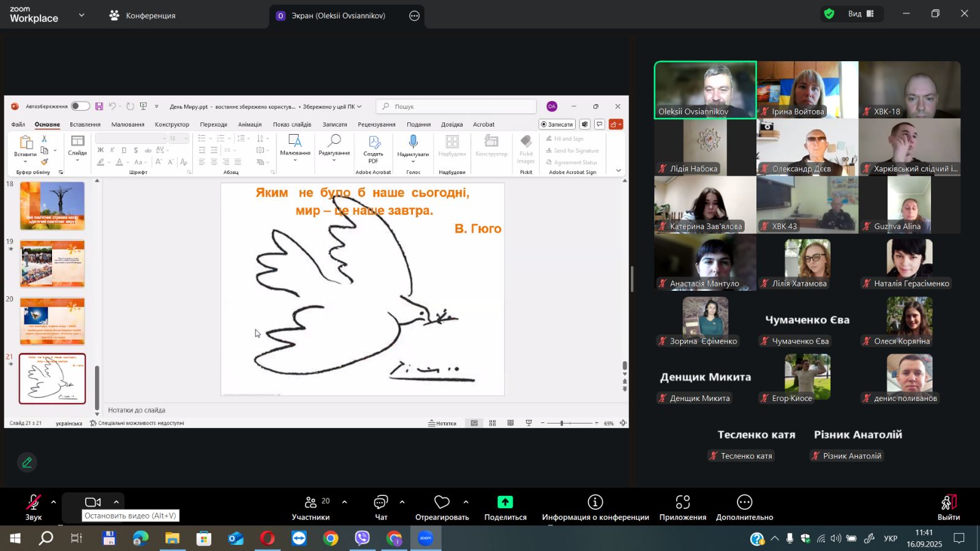Open Zoom Apps panel
Image resolution: width=980 pixels, height=551 pixels.
(683, 508)
